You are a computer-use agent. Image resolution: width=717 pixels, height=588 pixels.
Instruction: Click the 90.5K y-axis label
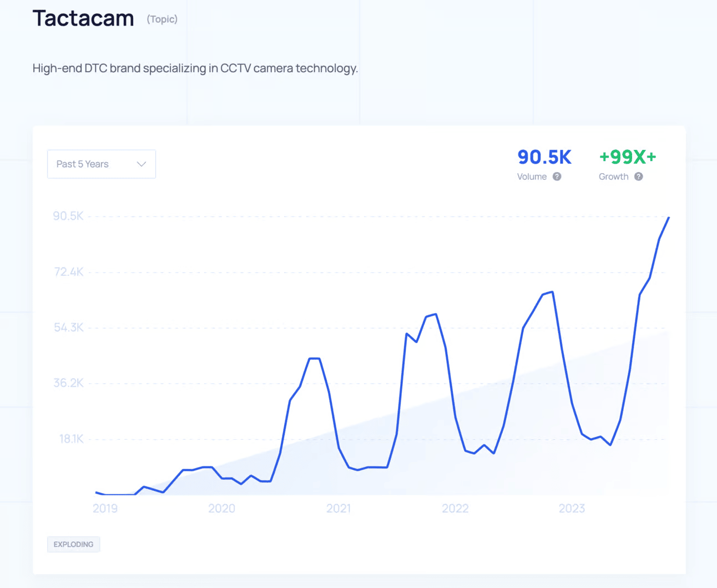[68, 216]
